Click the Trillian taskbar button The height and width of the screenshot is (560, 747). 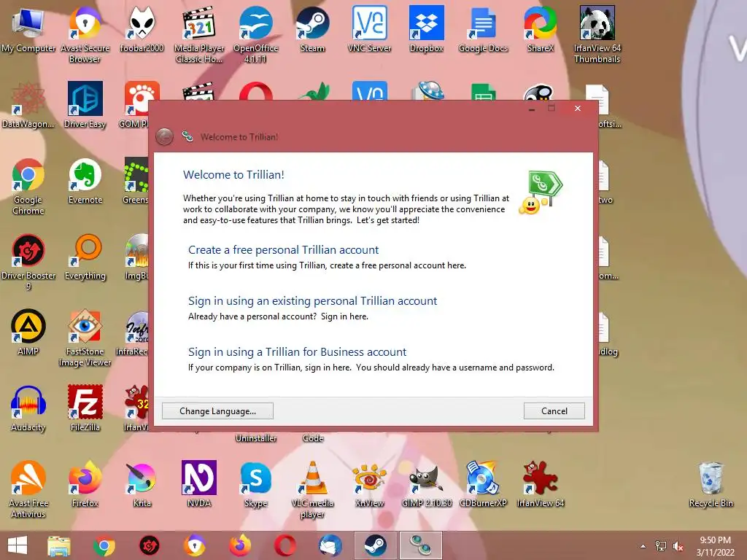(x=421, y=545)
